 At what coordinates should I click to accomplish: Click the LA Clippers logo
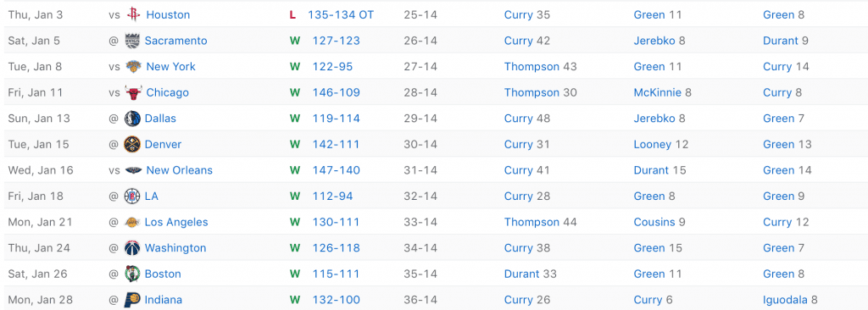tap(133, 197)
